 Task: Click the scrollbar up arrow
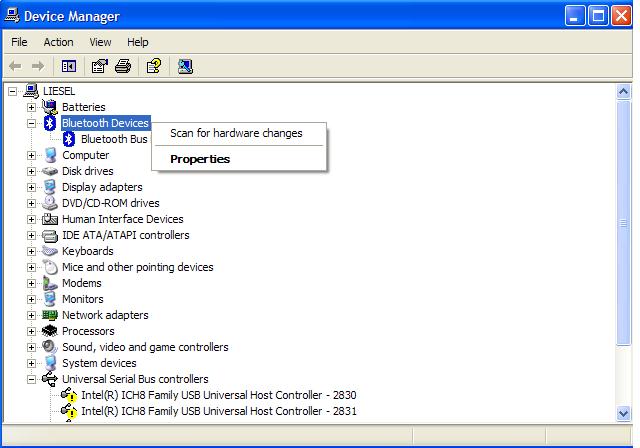coord(623,91)
